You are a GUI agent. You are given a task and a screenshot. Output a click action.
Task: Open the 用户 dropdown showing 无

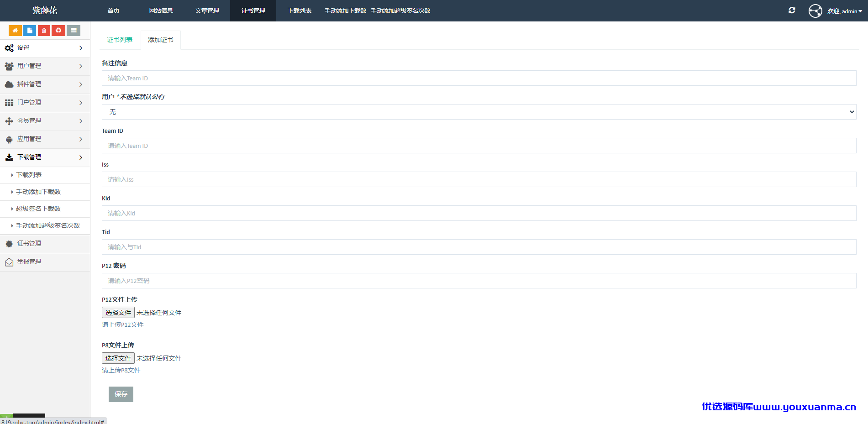[x=479, y=112]
